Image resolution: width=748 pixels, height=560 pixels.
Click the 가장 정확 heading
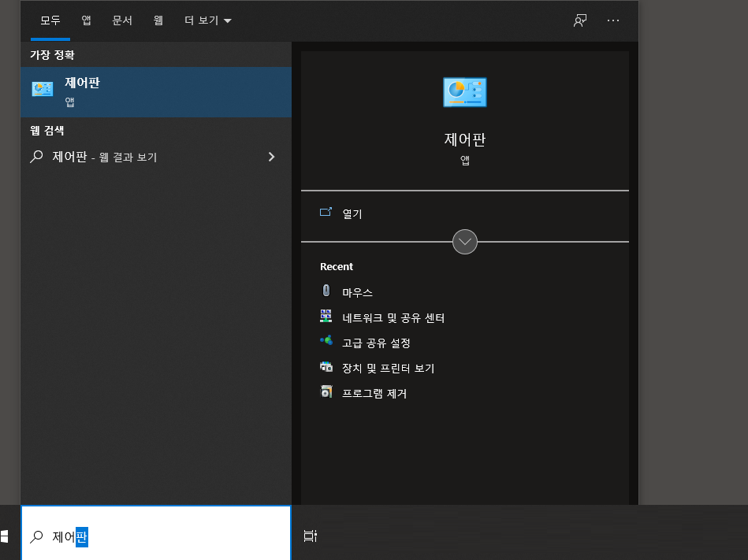[53, 55]
